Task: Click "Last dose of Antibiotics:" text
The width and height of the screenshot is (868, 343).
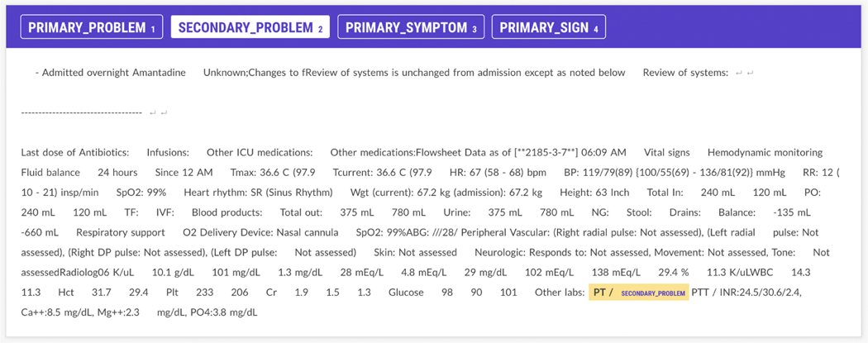Action: (75, 153)
